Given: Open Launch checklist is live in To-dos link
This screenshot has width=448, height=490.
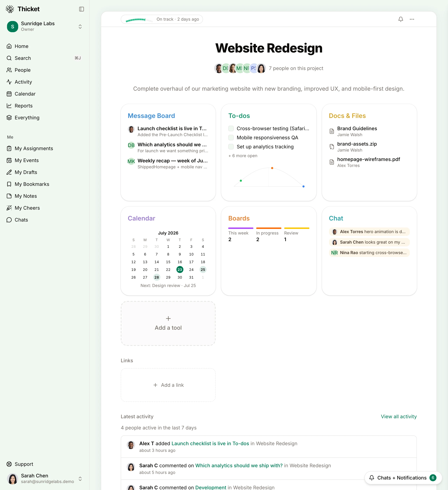Looking at the screenshot, I should [210, 444].
